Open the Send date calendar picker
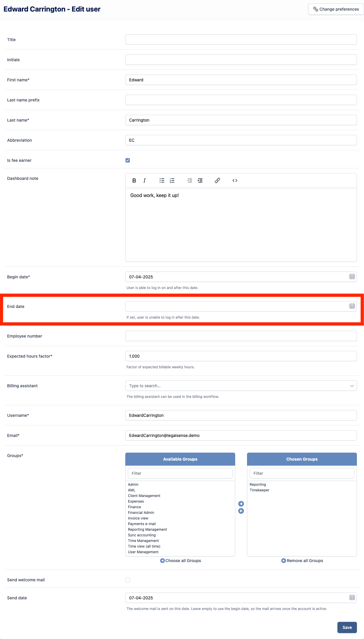This screenshot has width=364, height=639. point(352,598)
